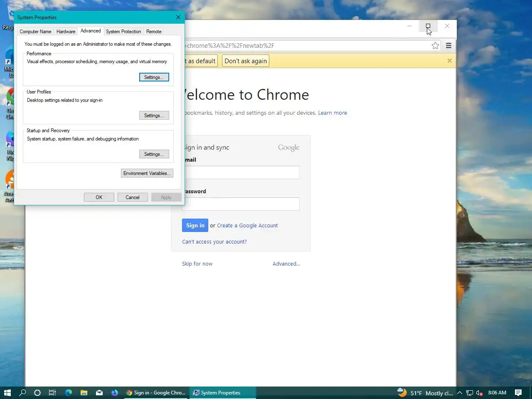Switch to System Protection tab
The height and width of the screenshot is (399, 532).
coord(123,32)
